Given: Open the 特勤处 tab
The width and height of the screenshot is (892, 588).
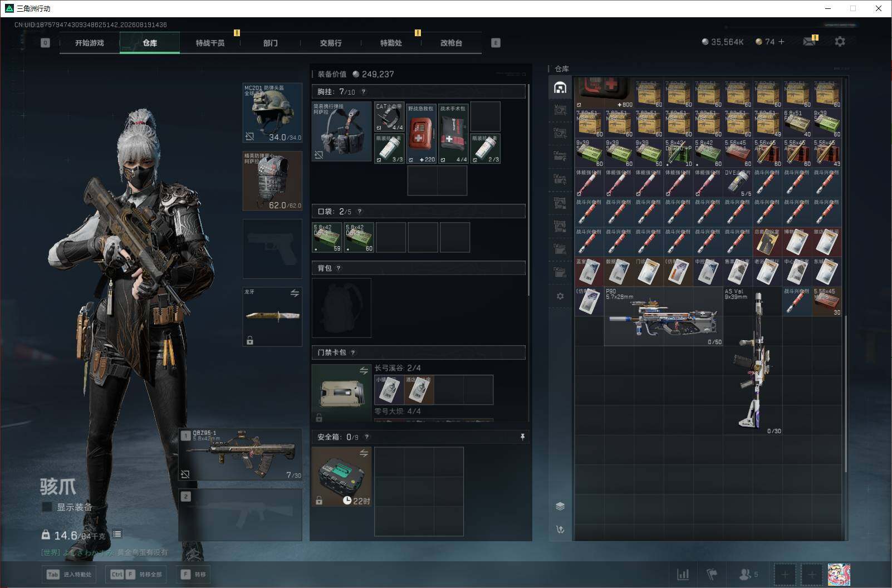Looking at the screenshot, I should (x=391, y=43).
